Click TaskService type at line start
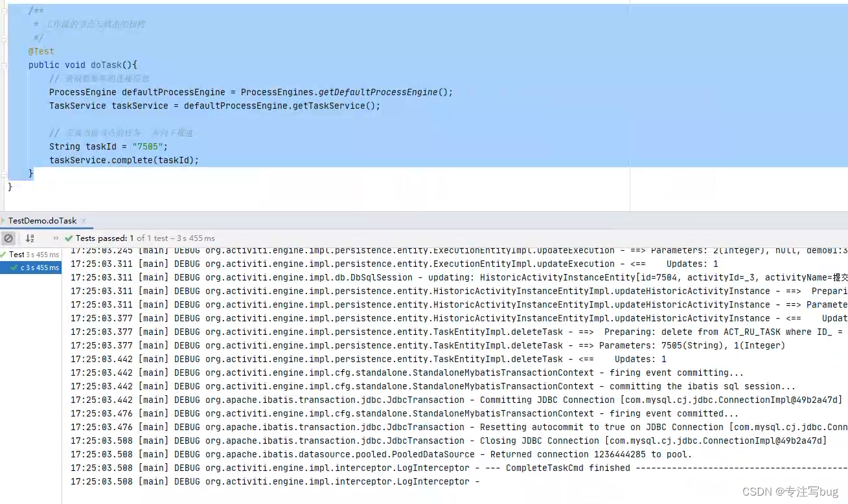The height and width of the screenshot is (504, 848). point(78,106)
